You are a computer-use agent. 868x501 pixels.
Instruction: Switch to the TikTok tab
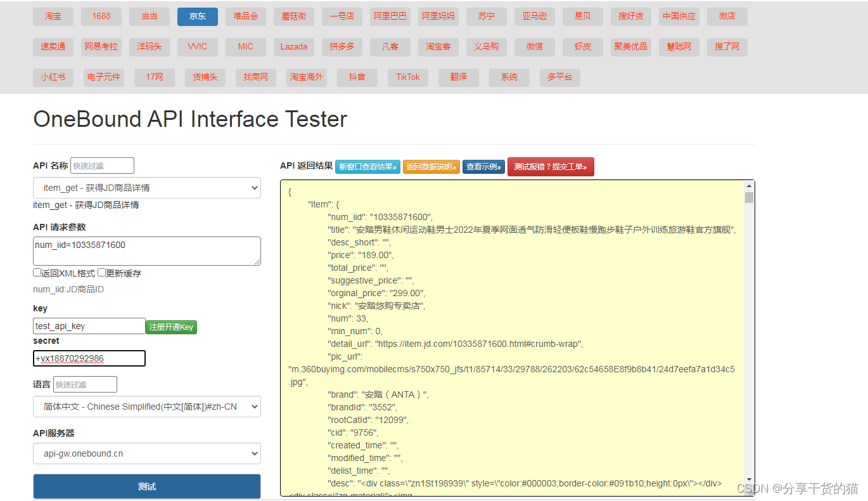(x=408, y=77)
